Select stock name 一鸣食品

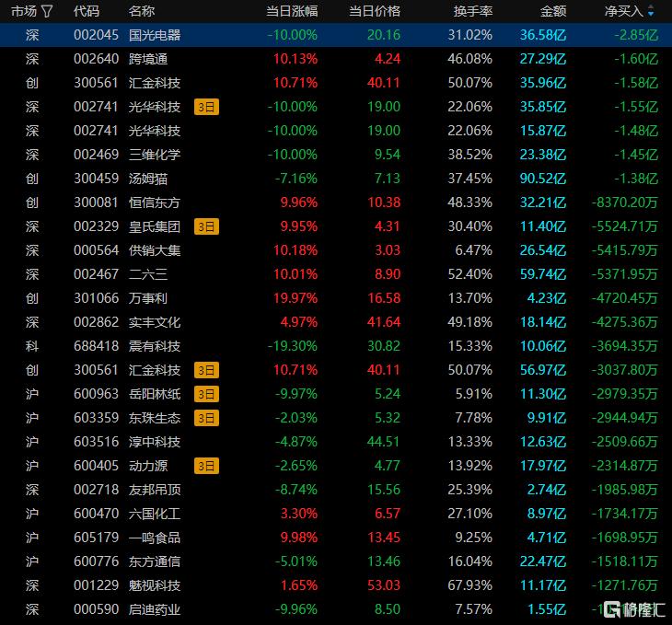coord(155,538)
